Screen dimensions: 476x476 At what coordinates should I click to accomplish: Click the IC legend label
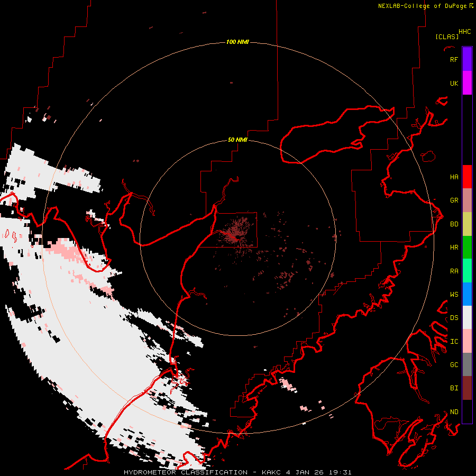point(454,341)
